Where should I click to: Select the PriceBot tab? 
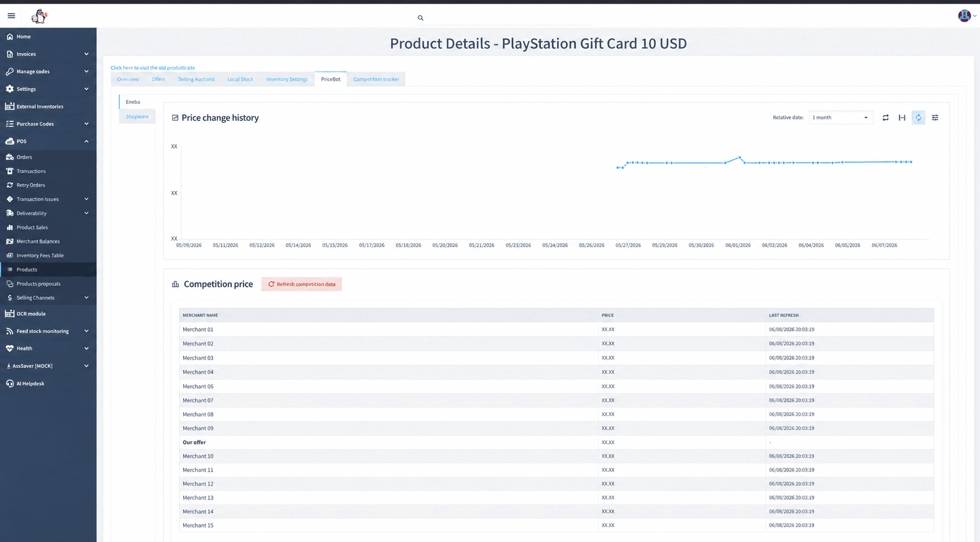(331, 79)
